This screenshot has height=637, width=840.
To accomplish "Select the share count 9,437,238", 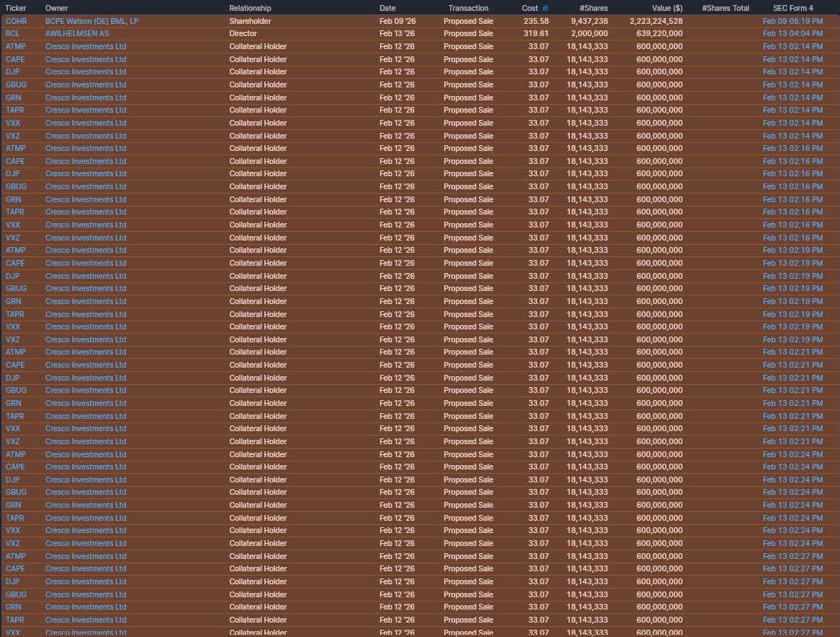I will pyautogui.click(x=589, y=21).
